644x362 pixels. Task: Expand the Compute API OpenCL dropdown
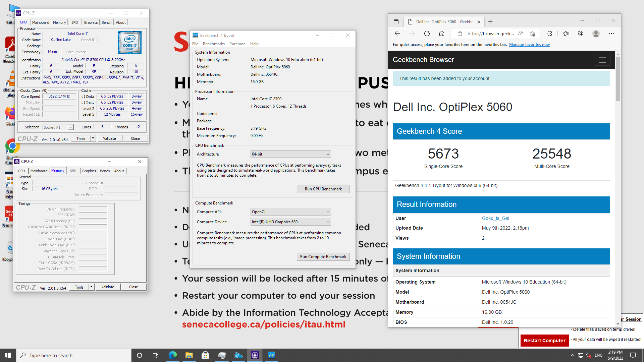(291, 212)
